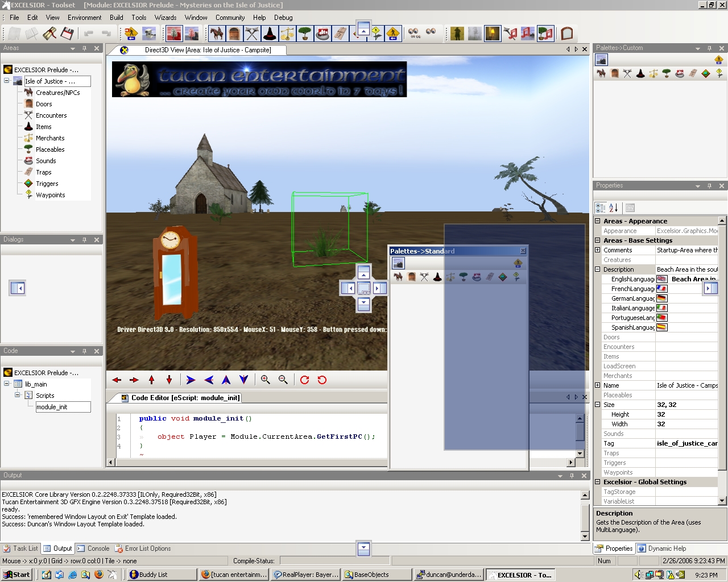The image size is (728, 582).
Task: Click the red move-up arrow below 3D view
Action: pos(152,380)
